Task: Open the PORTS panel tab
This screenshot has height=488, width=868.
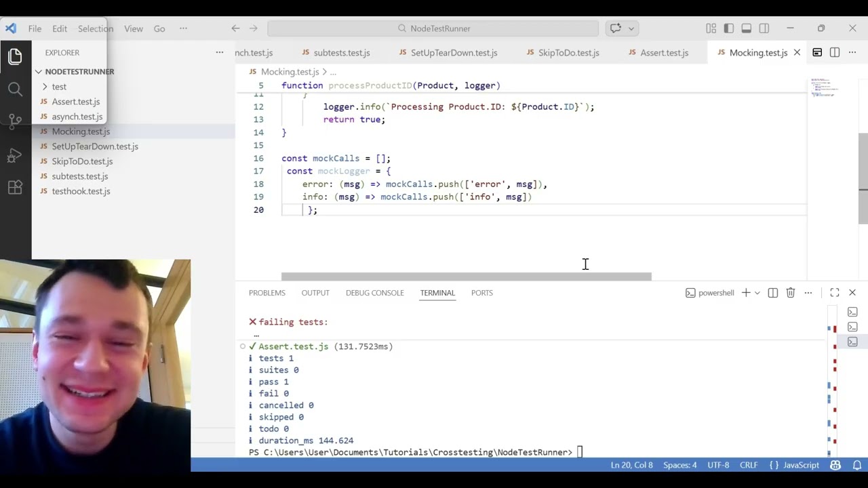Action: pyautogui.click(x=482, y=293)
